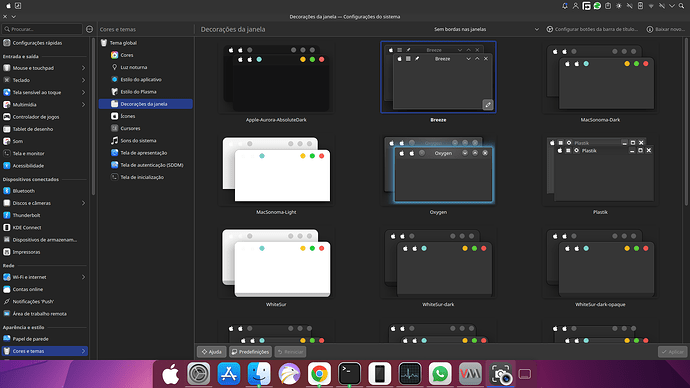690x388 pixels.
Task: Click Baixar novo button
Action: coord(666,29)
